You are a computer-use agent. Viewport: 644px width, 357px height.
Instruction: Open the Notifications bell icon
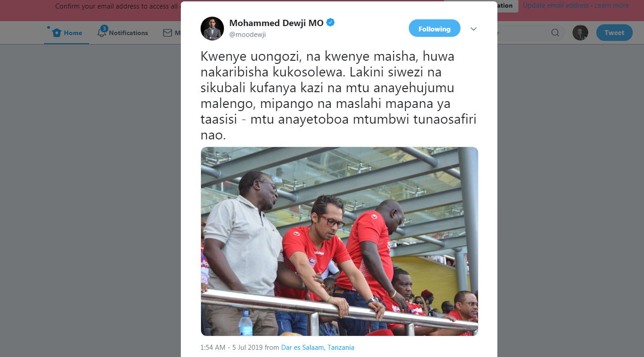tap(102, 32)
